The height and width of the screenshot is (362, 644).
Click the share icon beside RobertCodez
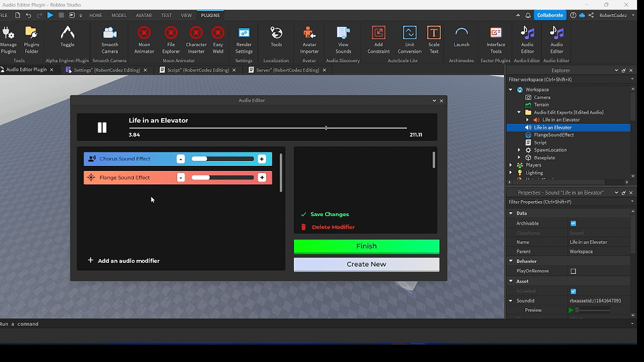(x=591, y=15)
